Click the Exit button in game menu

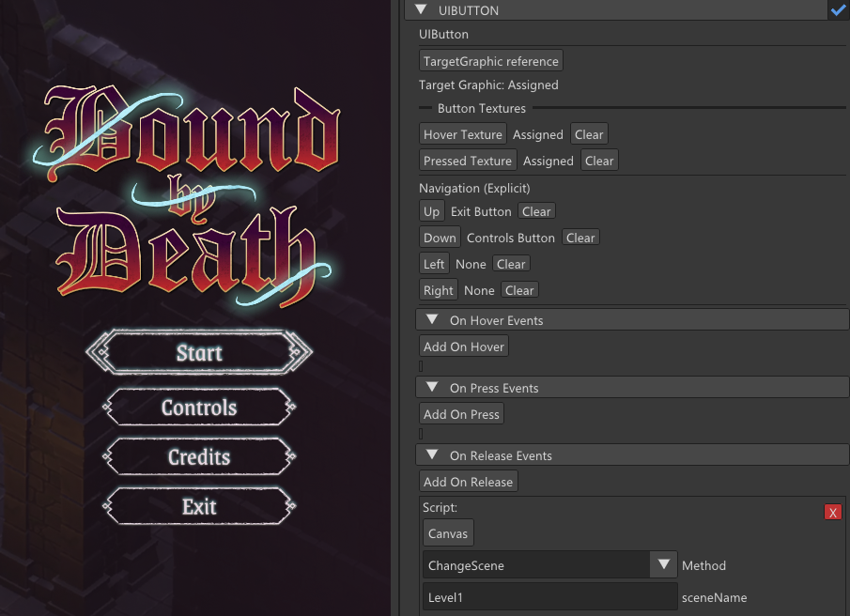point(199,506)
